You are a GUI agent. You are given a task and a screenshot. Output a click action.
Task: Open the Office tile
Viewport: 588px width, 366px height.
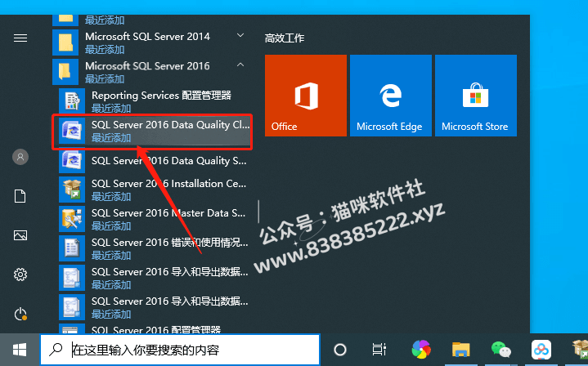(306, 96)
